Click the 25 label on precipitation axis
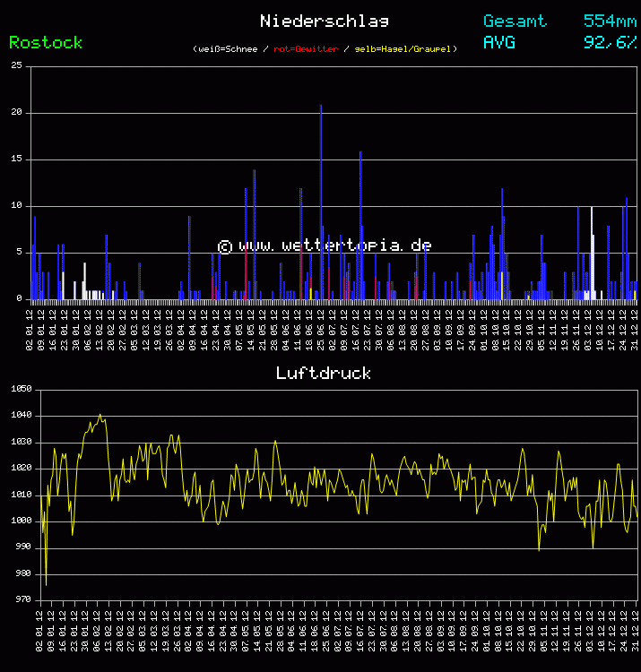Image resolution: width=641 pixels, height=672 pixels. coord(18,65)
